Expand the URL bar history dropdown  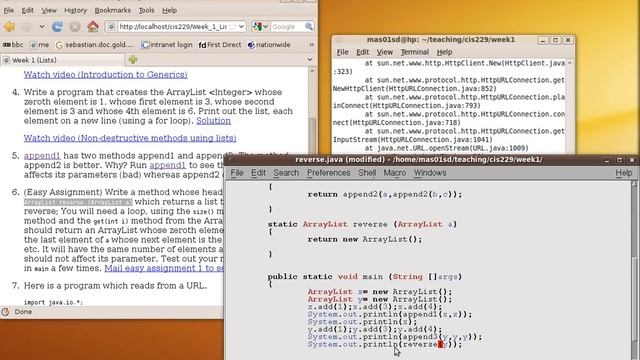241,27
